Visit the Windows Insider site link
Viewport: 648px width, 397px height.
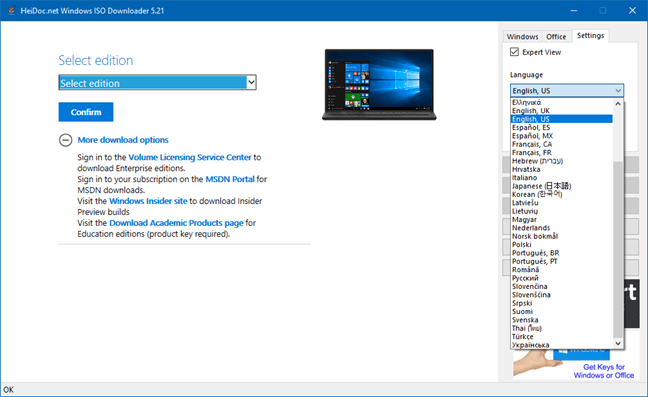point(148,201)
